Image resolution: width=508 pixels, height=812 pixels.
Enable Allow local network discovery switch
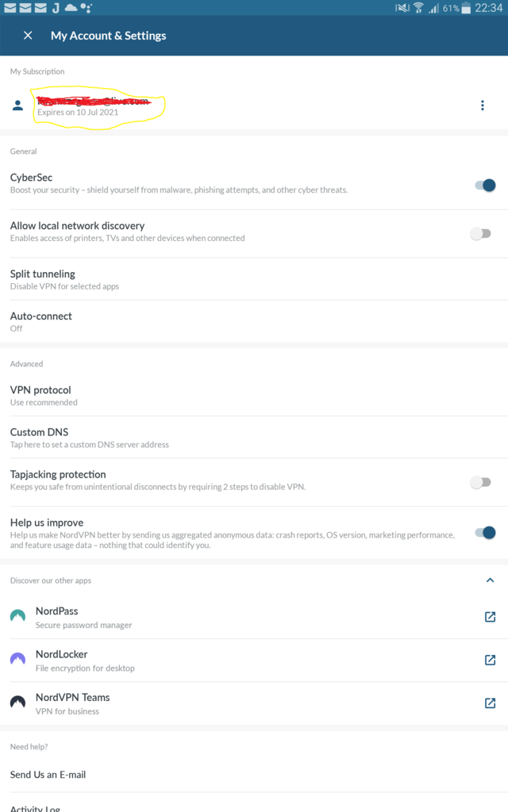click(x=480, y=234)
